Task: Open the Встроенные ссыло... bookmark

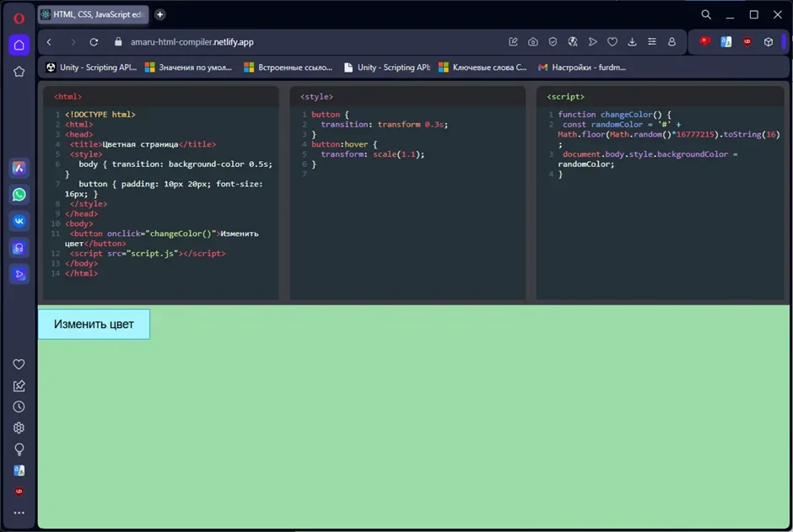Action: tap(289, 67)
